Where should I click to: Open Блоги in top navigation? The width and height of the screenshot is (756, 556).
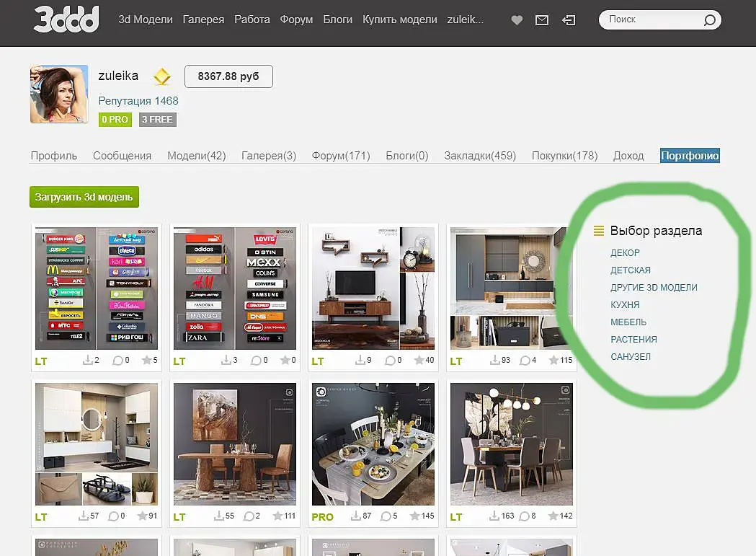point(337,19)
